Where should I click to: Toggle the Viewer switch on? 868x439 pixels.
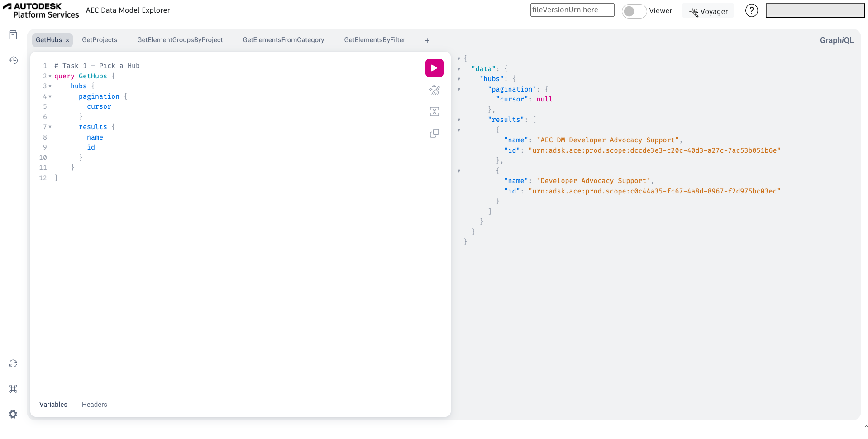634,11
